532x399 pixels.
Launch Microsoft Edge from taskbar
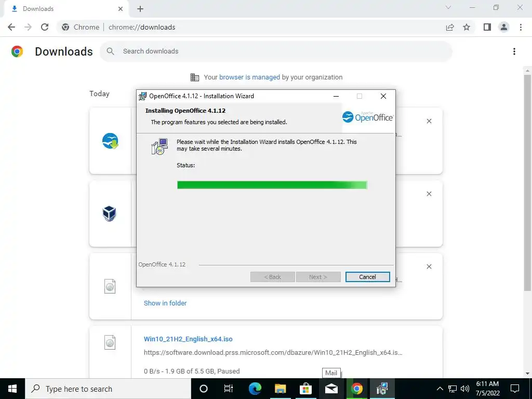click(255, 389)
